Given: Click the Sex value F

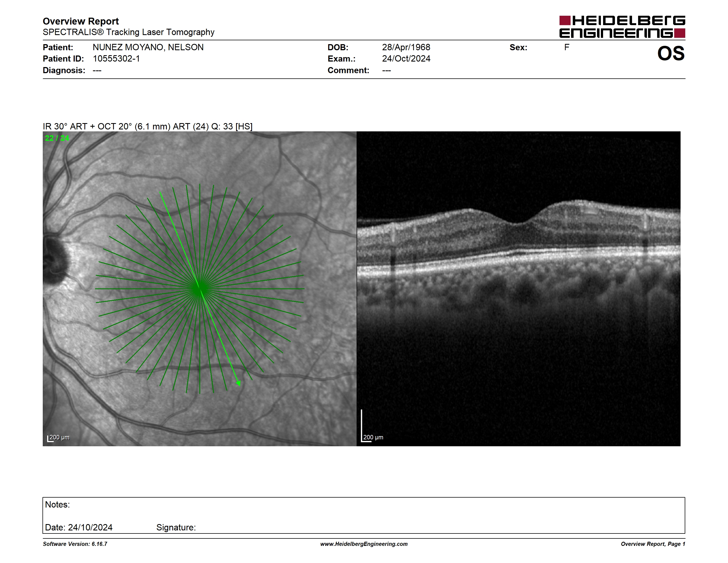Looking at the screenshot, I should [567, 47].
